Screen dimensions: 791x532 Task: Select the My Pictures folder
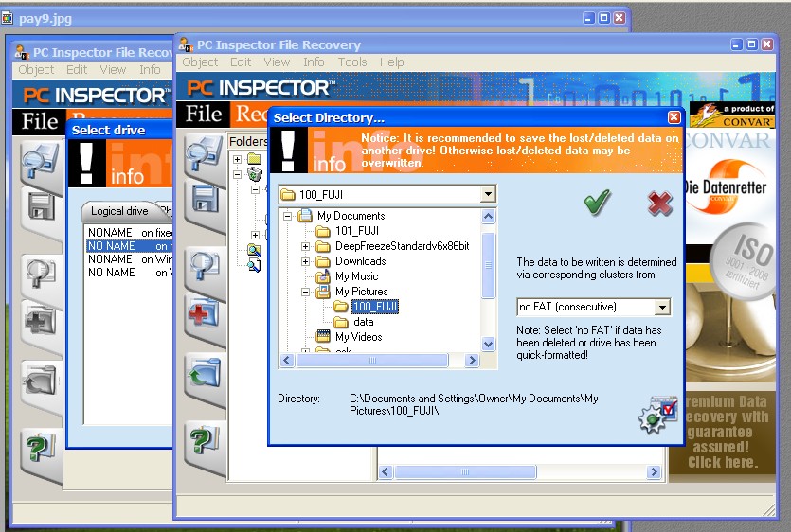coord(361,292)
